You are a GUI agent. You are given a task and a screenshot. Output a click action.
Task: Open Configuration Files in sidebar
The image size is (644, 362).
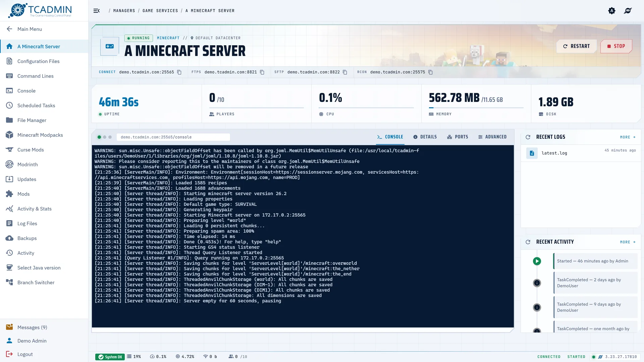click(x=44, y=61)
